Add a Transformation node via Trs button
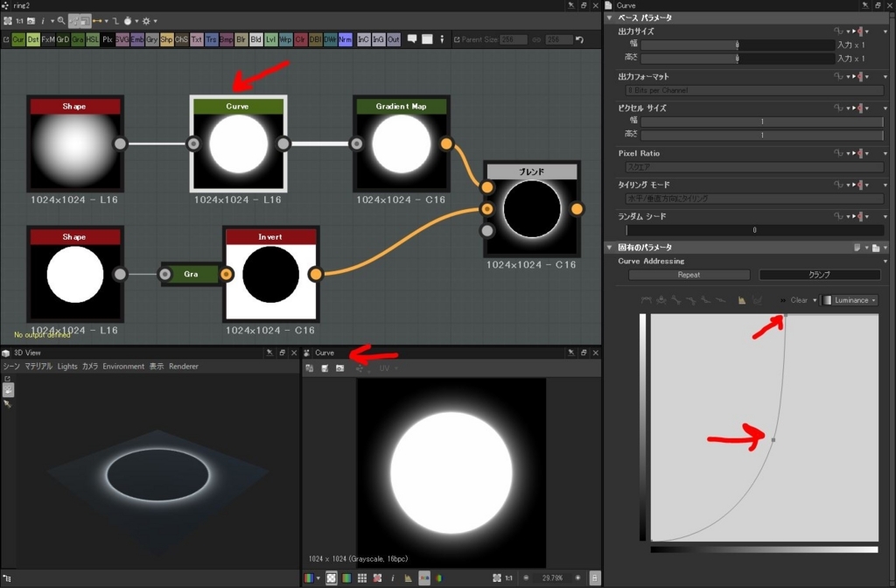896x588 pixels. pos(212,39)
